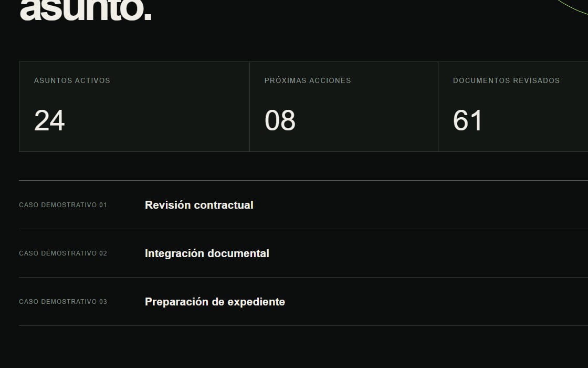Open the 'Revisión contractual' case
Image resolution: width=588 pixels, height=368 pixels.
[x=199, y=205]
